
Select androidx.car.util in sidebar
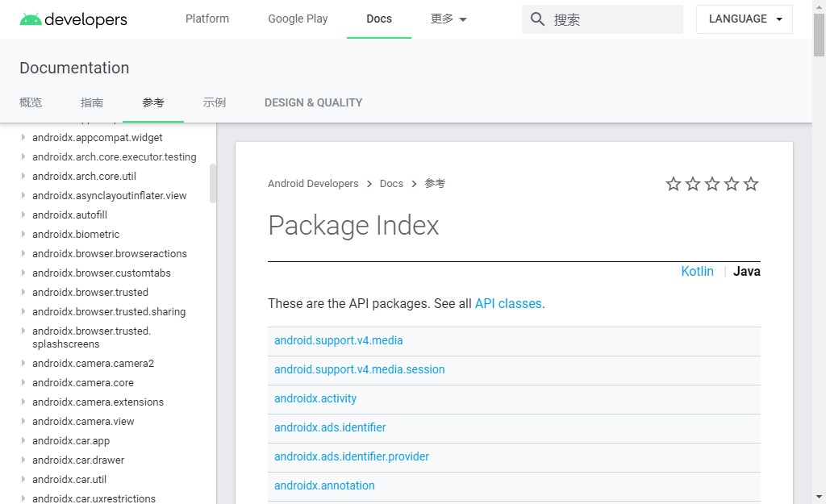(x=69, y=480)
